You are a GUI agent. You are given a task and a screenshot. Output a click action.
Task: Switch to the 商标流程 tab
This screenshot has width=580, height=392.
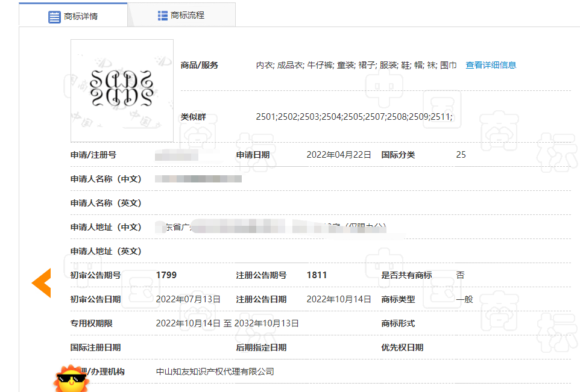tap(181, 14)
